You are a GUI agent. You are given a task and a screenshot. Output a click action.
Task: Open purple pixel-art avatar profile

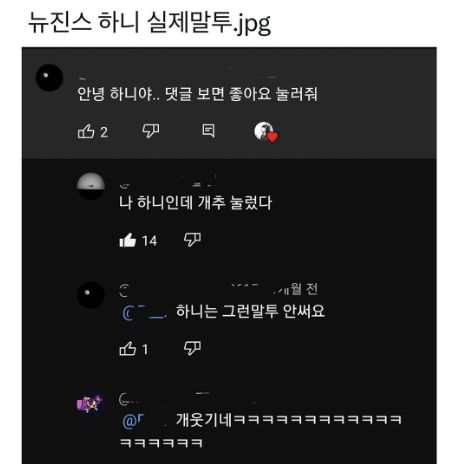click(x=91, y=403)
